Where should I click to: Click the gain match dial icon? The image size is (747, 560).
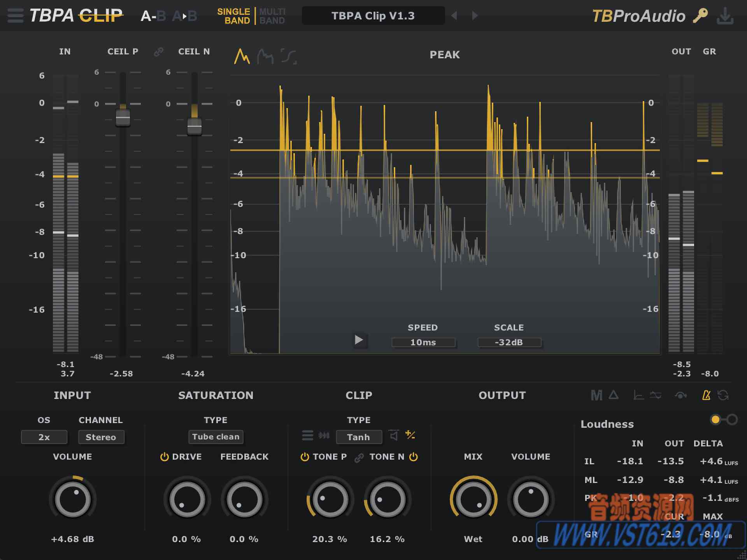click(680, 395)
